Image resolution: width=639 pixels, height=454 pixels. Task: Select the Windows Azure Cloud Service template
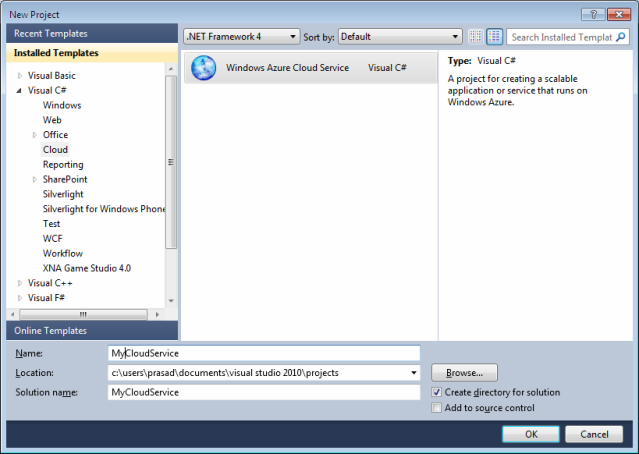(311, 68)
